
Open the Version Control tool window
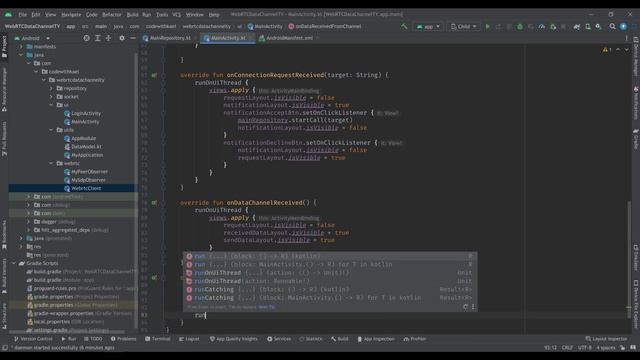point(33,339)
